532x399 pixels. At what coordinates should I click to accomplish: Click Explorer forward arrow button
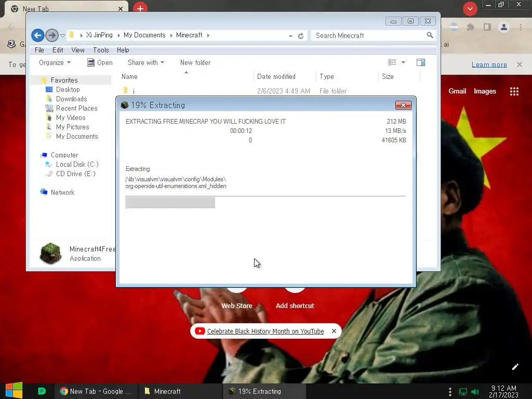coord(51,35)
